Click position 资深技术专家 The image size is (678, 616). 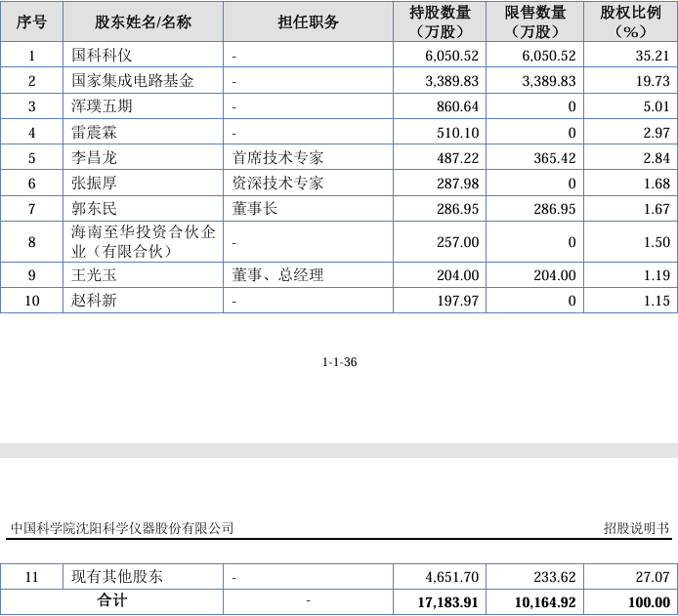click(277, 184)
